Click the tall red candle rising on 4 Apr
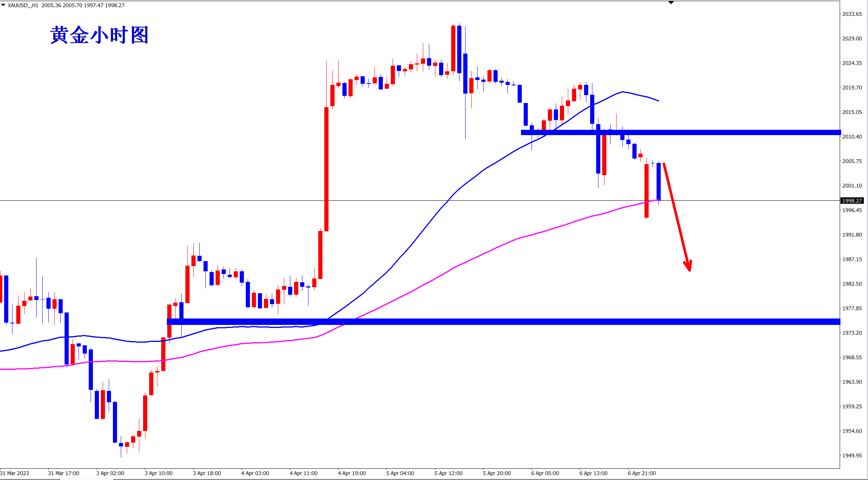868x480 pixels. tap(326, 170)
